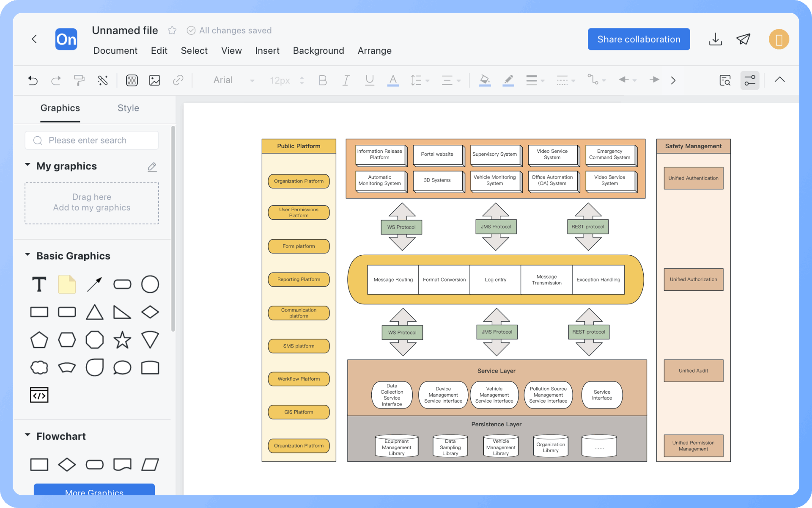The width and height of the screenshot is (812, 508).
Task: Collapse the Basic Graphics section
Action: tap(27, 255)
